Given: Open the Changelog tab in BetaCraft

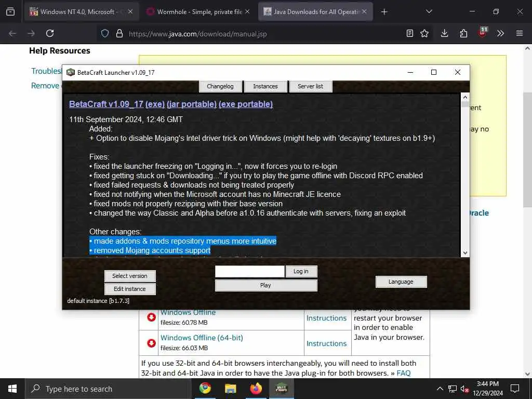Looking at the screenshot, I should pyautogui.click(x=220, y=86).
